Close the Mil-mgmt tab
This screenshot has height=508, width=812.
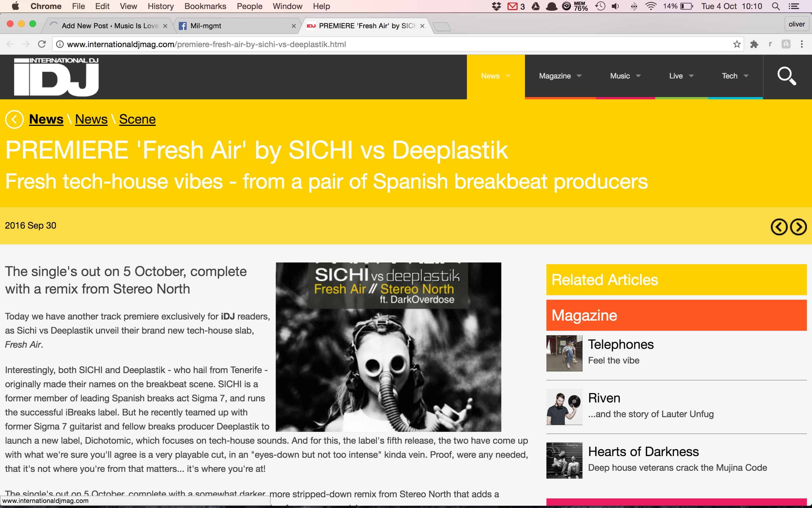point(294,26)
